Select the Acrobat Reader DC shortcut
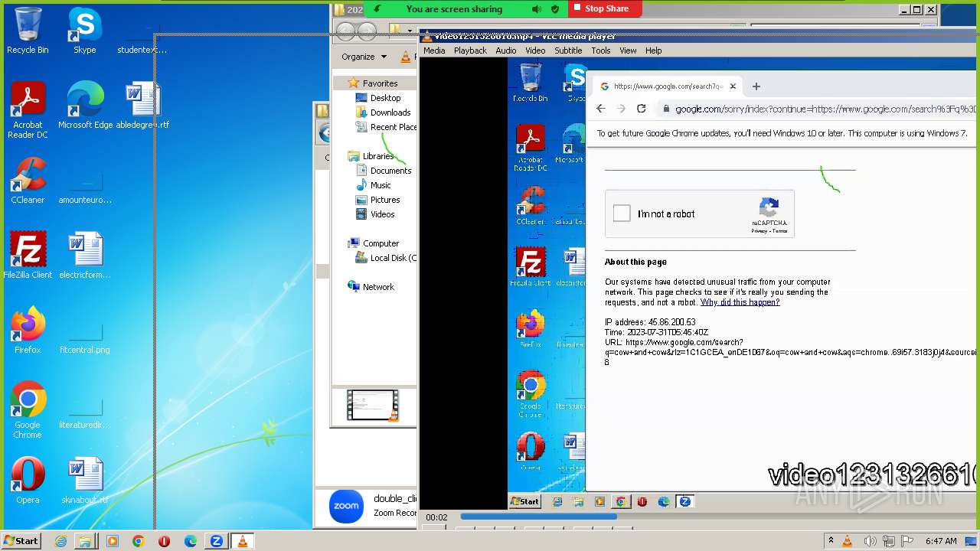 point(28,110)
